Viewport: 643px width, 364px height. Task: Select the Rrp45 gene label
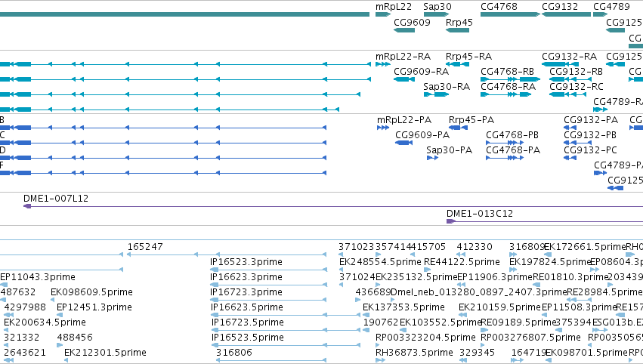459,22
